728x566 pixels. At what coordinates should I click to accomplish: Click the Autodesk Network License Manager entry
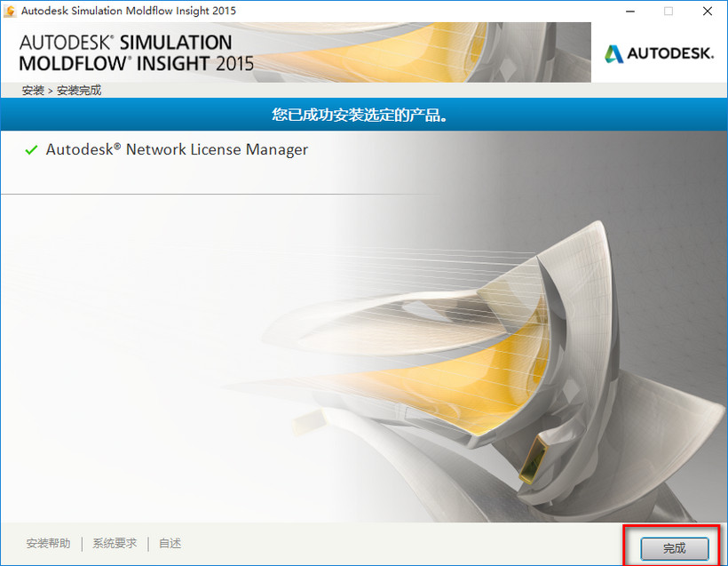coord(176,149)
